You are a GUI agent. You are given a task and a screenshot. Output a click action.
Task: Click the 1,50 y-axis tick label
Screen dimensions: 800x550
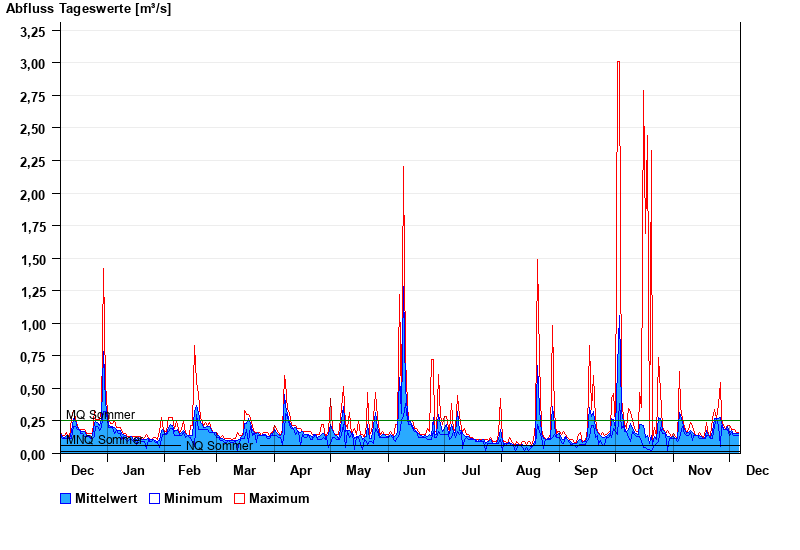coord(32,259)
